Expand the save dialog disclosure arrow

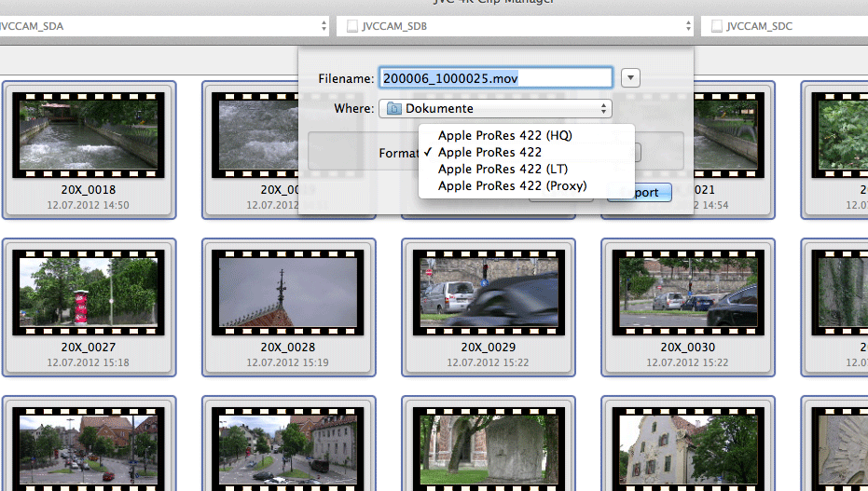click(631, 78)
